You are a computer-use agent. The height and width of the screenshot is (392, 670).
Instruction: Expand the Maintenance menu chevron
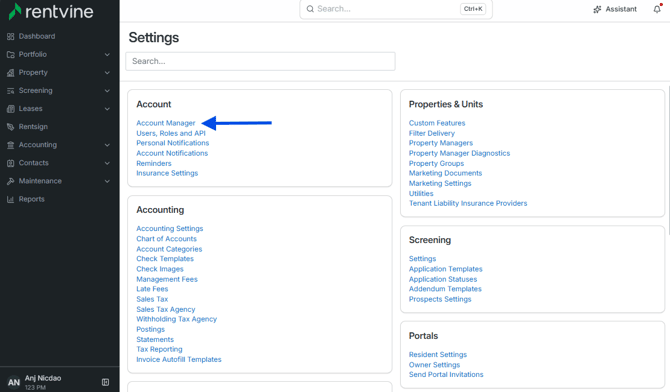107,181
